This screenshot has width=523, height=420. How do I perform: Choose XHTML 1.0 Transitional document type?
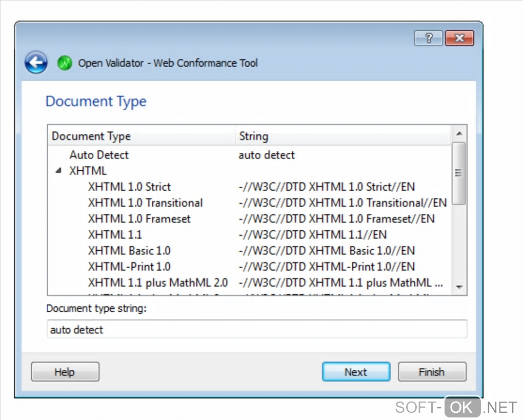(x=145, y=203)
